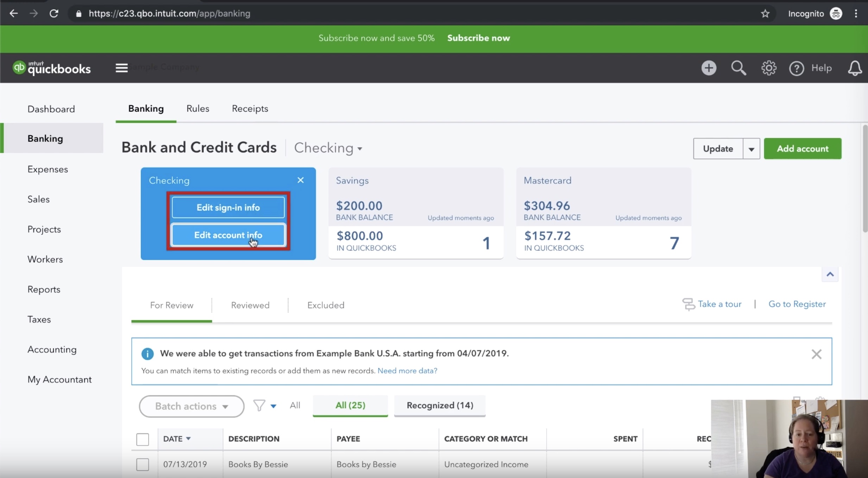Switch to the Receipts tab
Viewport: 868px width, 478px height.
[250, 109]
